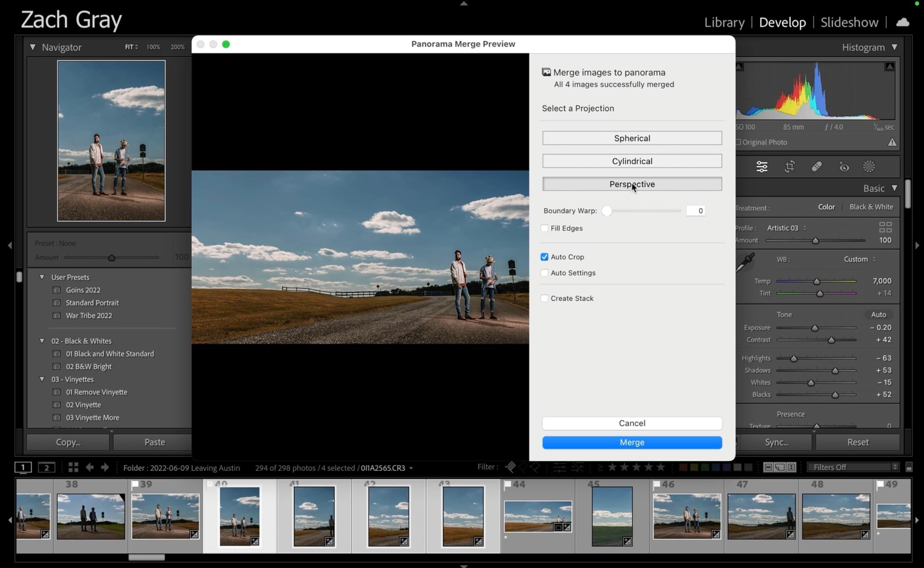Open the profile browser grid icon

[885, 228]
